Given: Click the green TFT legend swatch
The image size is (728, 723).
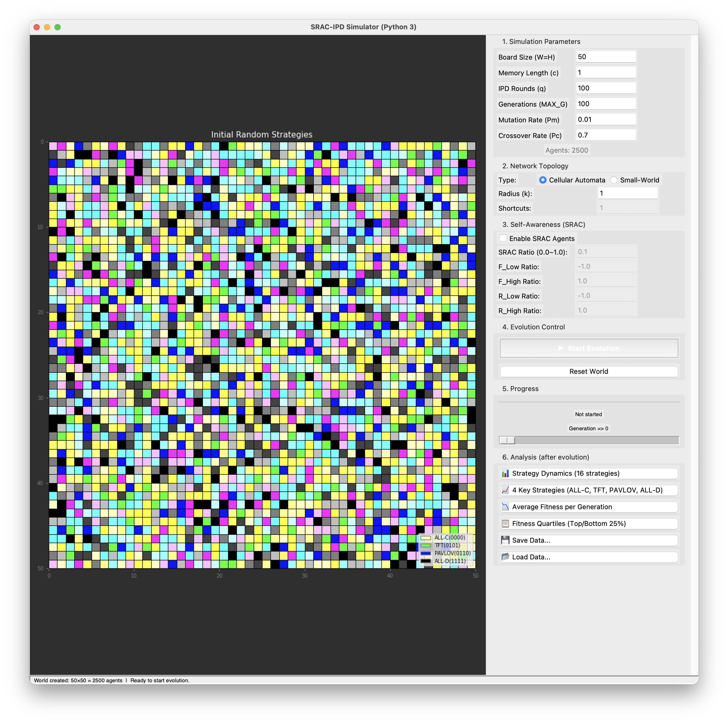Looking at the screenshot, I should 425,545.
